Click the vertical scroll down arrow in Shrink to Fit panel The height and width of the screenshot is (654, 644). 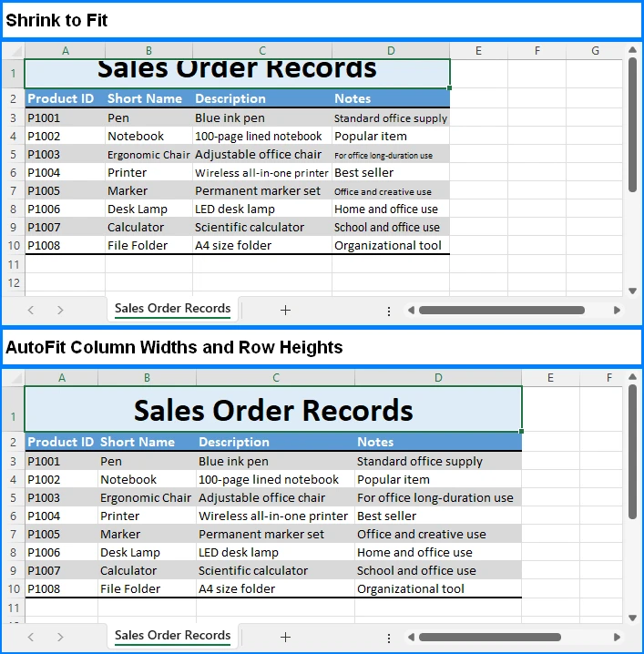coord(632,291)
